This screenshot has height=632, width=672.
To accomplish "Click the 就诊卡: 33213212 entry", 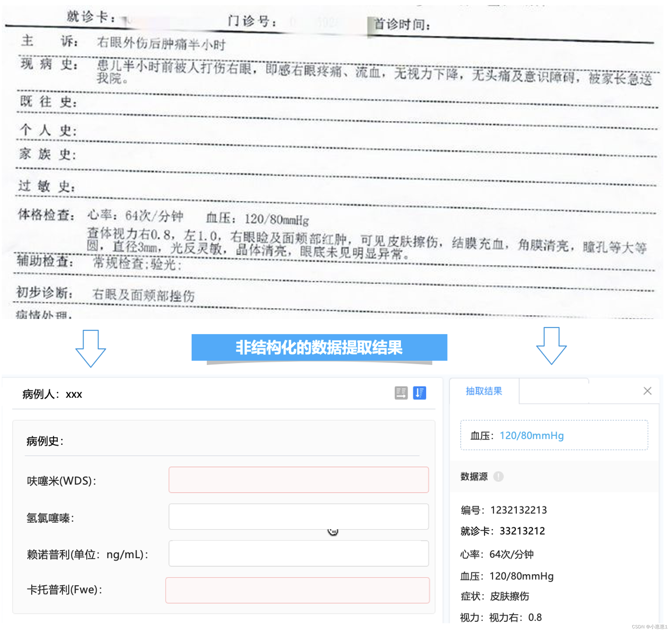I will (x=502, y=531).
